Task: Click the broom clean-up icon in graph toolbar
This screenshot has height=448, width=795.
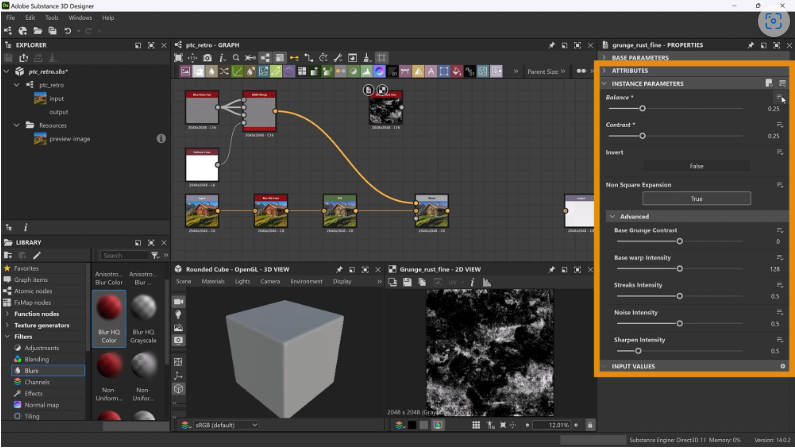Action: [367, 58]
